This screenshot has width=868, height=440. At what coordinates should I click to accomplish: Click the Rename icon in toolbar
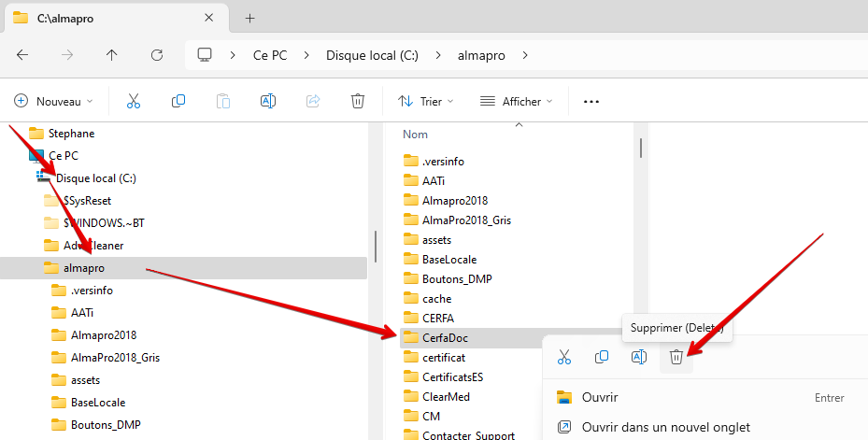(x=268, y=101)
